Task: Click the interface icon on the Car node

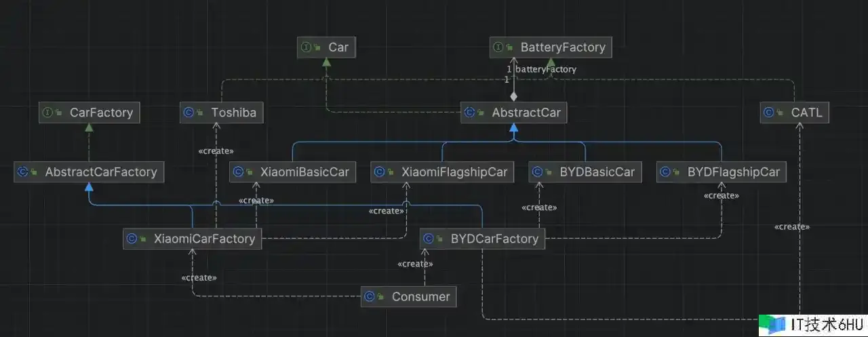Action: click(306, 47)
